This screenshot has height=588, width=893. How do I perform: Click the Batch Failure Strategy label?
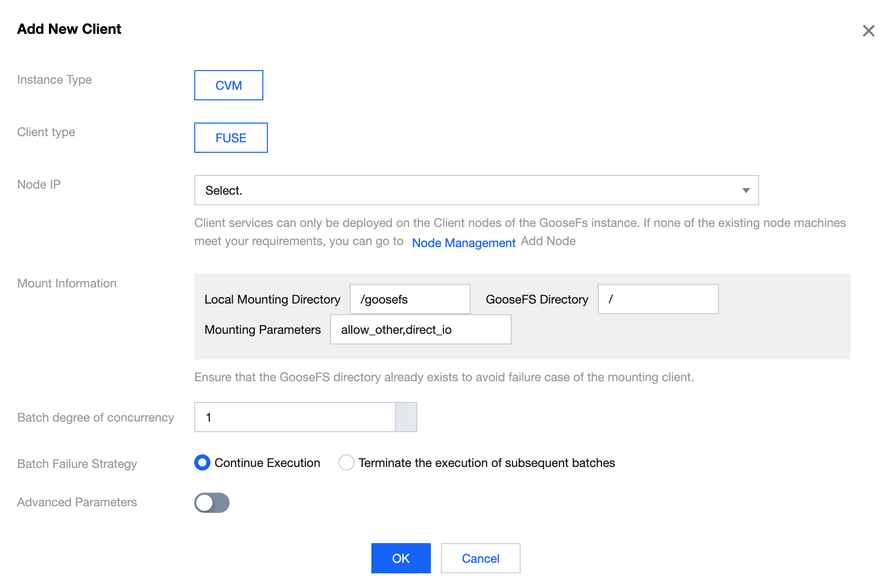pos(77,463)
